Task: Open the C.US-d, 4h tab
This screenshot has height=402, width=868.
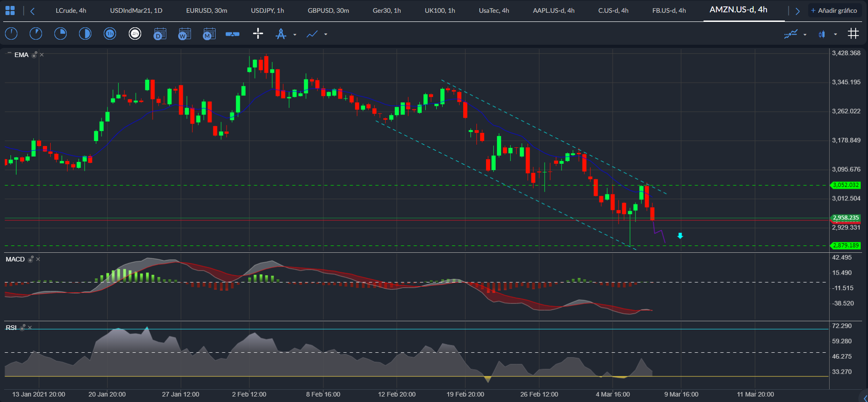Action: pyautogui.click(x=613, y=10)
